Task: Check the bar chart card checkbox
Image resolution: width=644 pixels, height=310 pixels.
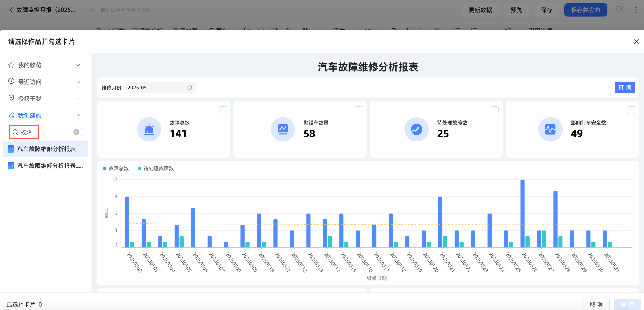Action: click(x=631, y=170)
